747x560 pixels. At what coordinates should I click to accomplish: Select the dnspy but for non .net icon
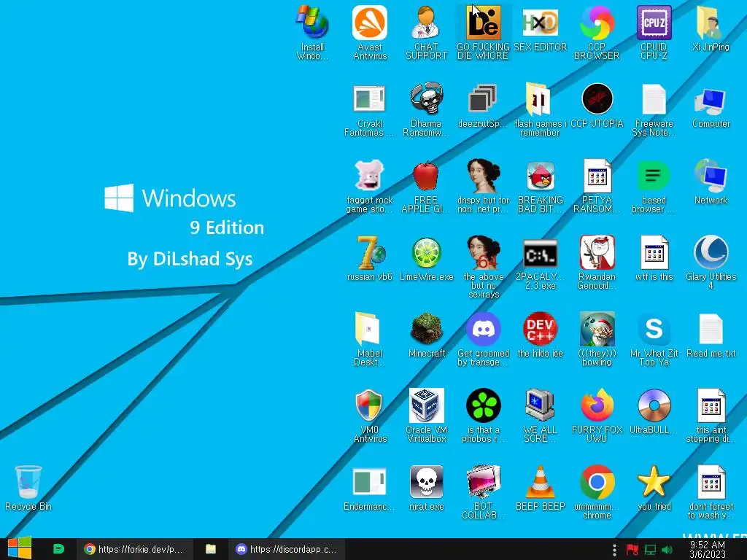(483, 186)
